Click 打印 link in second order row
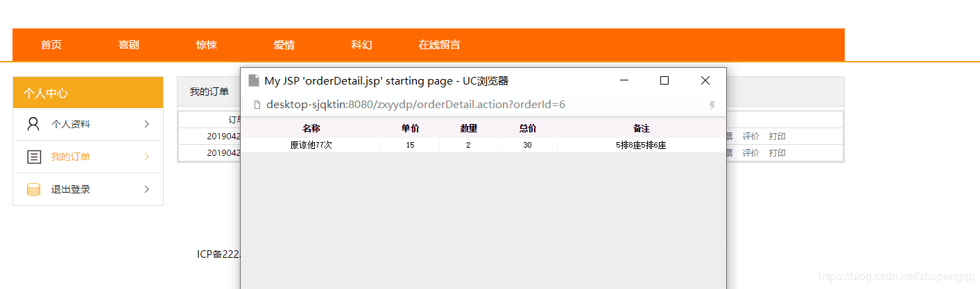Viewport: 980px width, 289px height. tap(777, 153)
